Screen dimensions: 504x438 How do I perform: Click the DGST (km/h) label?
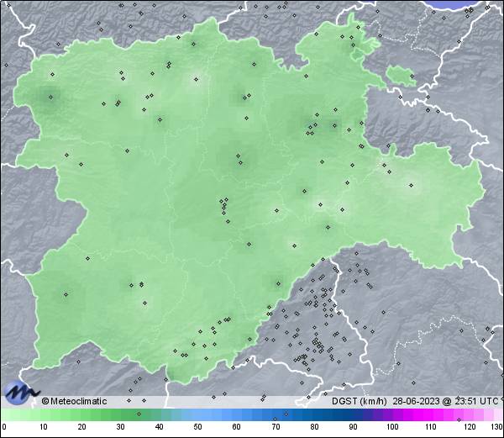(x=355, y=401)
